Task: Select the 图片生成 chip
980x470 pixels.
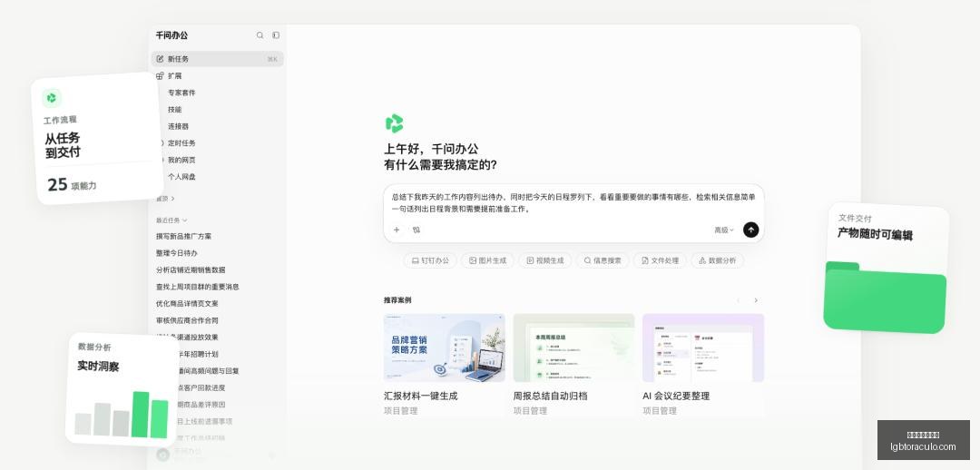Action: (487, 260)
